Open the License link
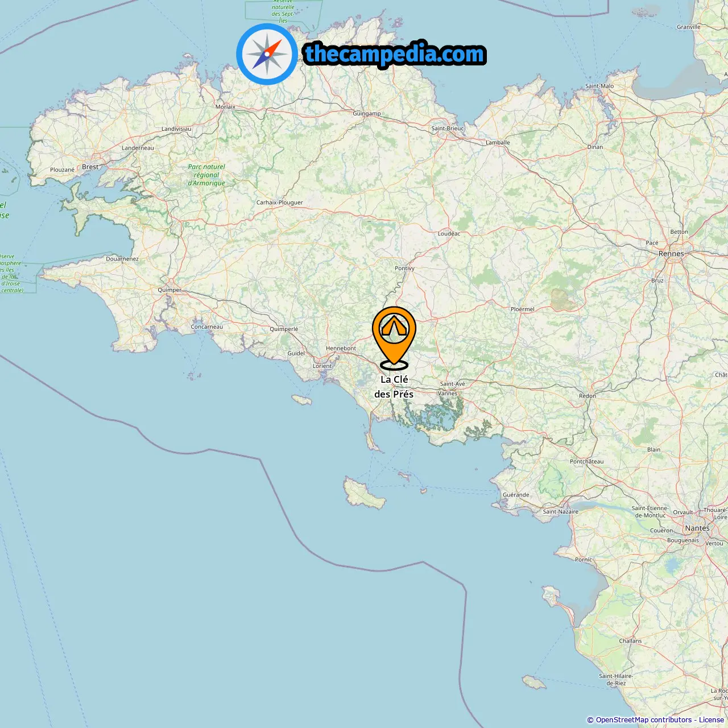This screenshot has height=728, width=728. [x=712, y=720]
